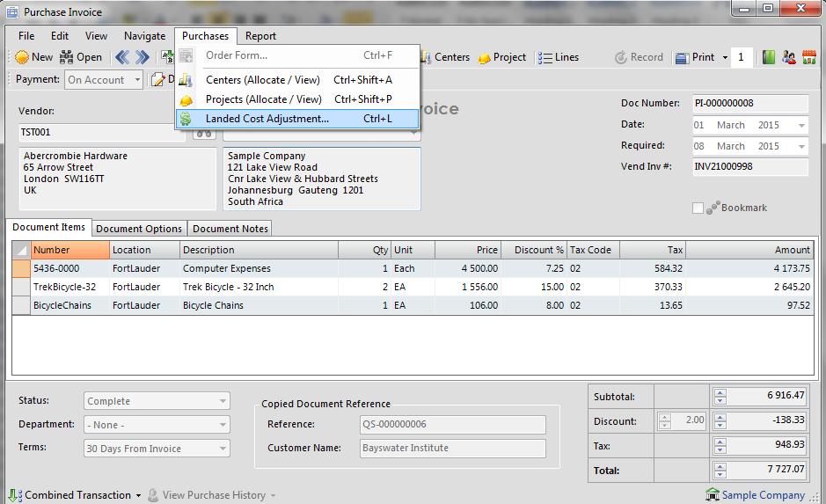Go to previous record with double-left arrows
The image size is (826, 504).
coord(122,57)
